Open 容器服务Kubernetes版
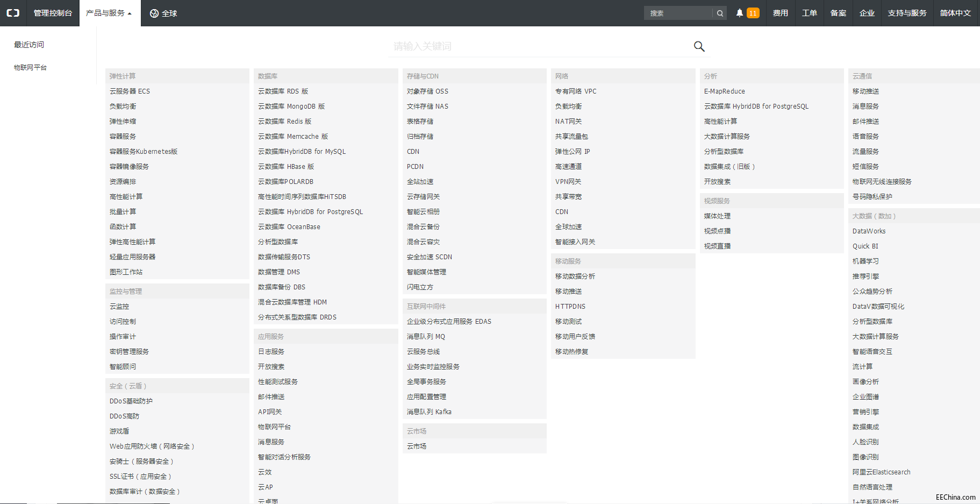 144,151
